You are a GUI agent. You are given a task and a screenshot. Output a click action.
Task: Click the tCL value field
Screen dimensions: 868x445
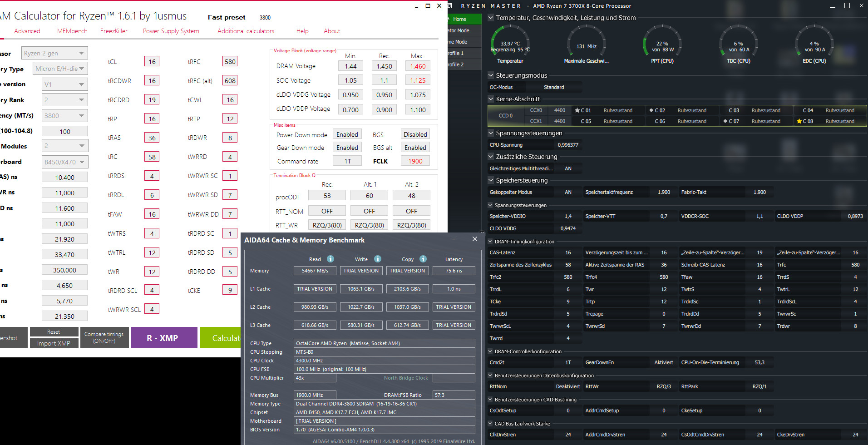(x=152, y=62)
